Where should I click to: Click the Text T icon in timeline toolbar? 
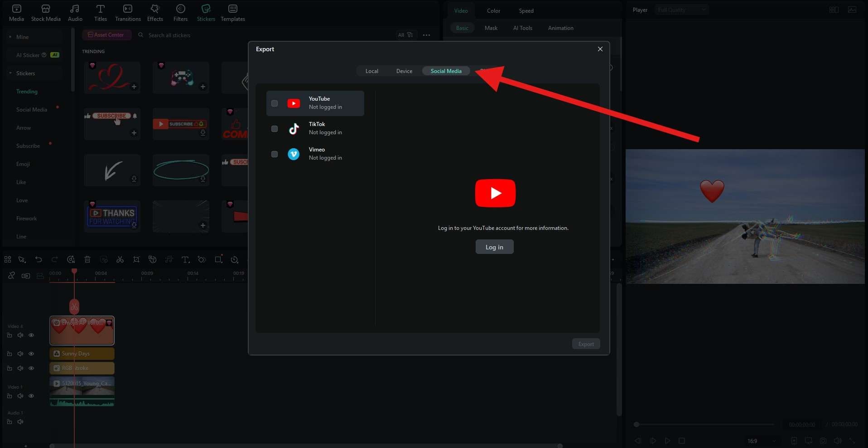[185, 259]
